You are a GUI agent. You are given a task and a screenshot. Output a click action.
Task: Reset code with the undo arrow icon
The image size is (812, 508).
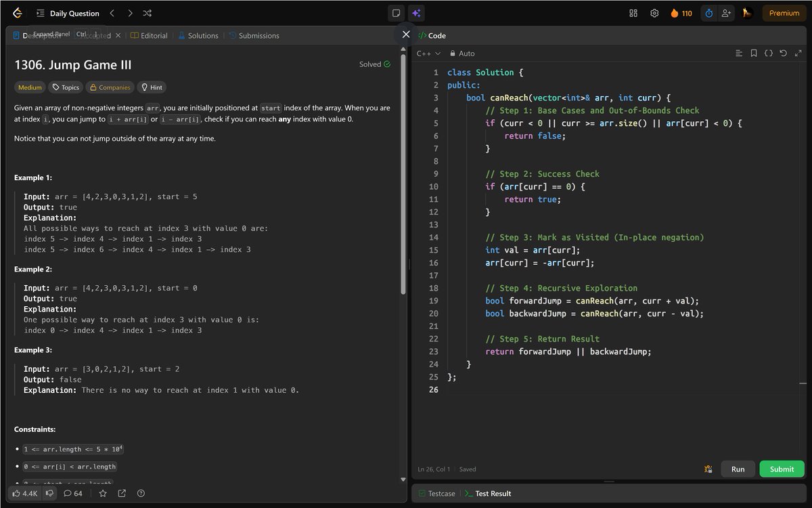pyautogui.click(x=783, y=53)
